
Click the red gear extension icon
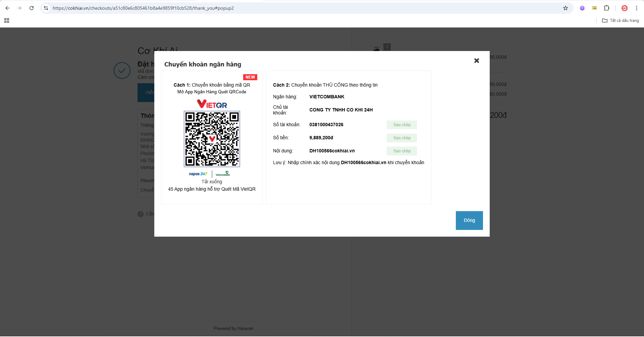[625, 8]
